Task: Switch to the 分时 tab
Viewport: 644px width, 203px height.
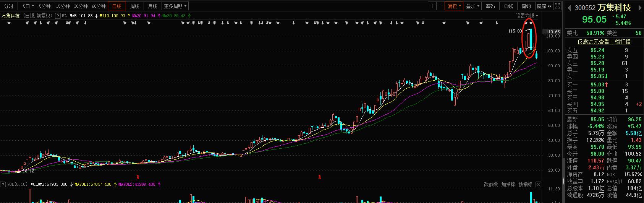Action: (x=8, y=6)
